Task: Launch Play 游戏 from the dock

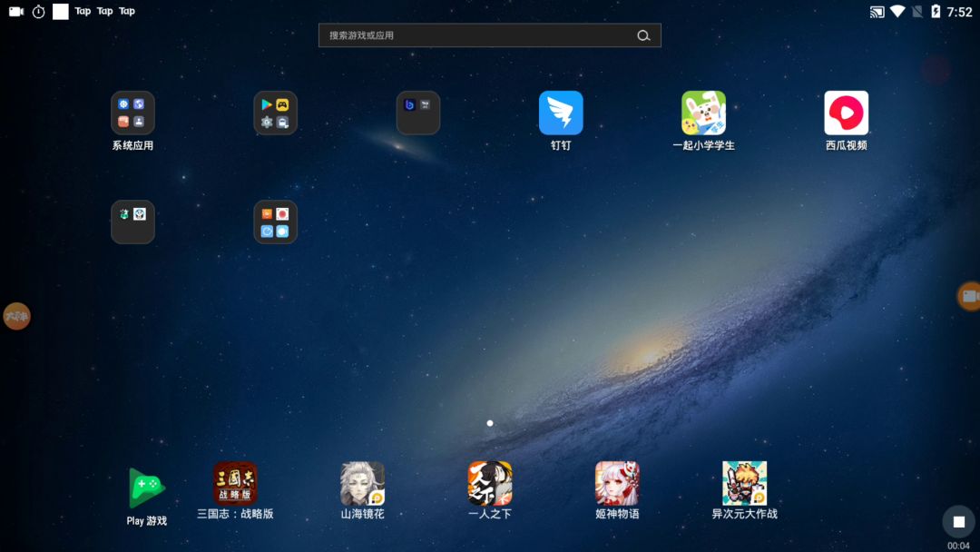Action: (x=146, y=488)
